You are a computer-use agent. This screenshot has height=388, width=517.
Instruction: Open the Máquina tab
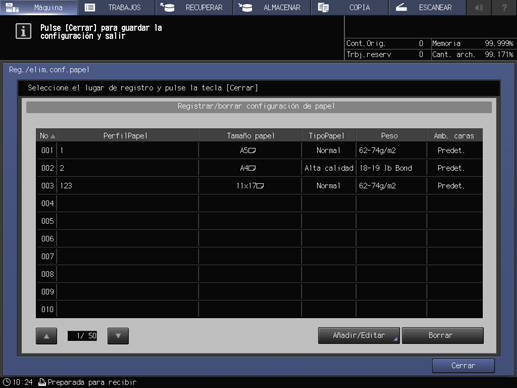pyautogui.click(x=38, y=7)
